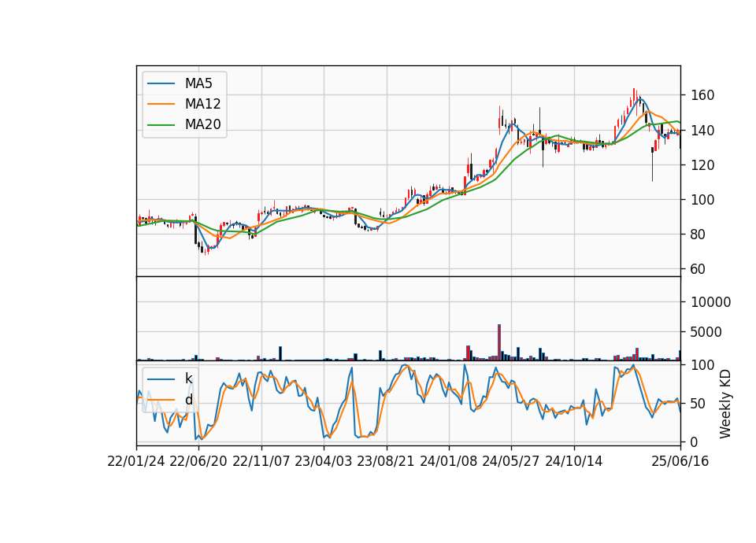The height and width of the screenshot is (543, 756).
Task: Click the Weekly KD axis label
Action: (725, 404)
